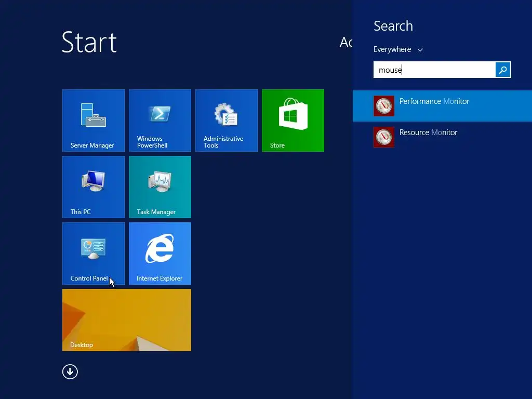Click the Performance Monitor gauge icon

[384, 106]
